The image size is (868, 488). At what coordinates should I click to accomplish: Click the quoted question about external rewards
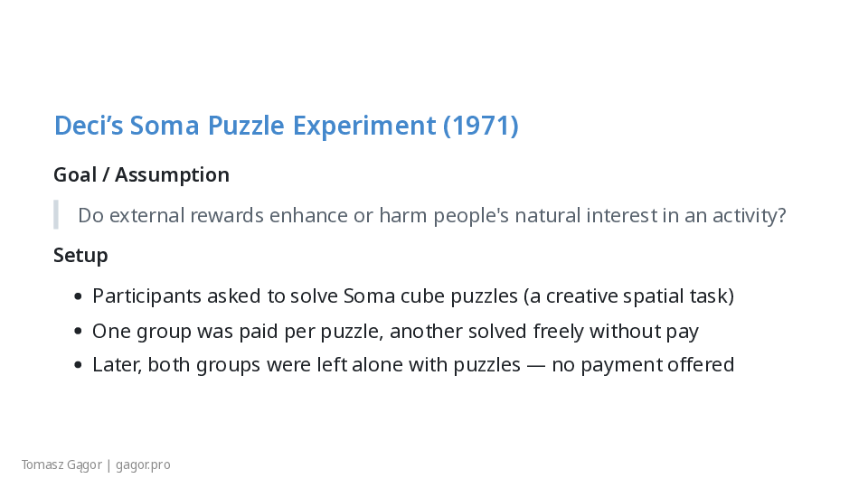[x=431, y=216]
